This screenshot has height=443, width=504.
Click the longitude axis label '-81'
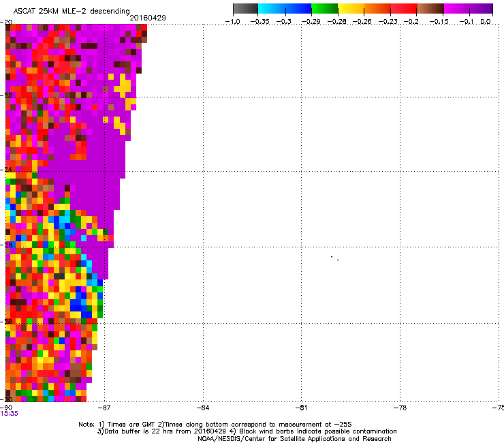(301, 408)
